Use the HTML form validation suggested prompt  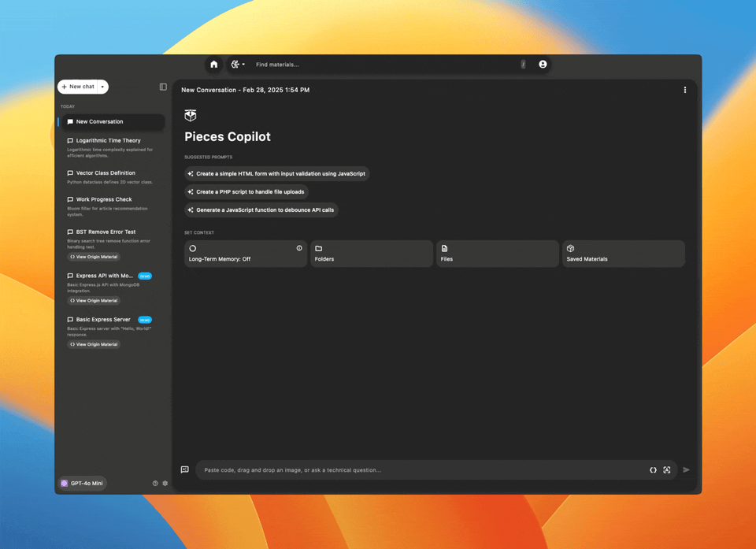[x=276, y=173]
